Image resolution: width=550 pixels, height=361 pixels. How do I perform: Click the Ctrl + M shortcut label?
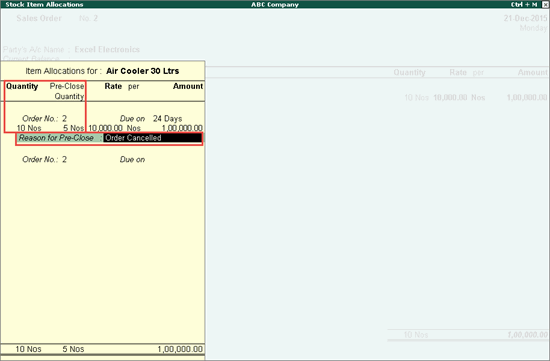click(524, 5)
